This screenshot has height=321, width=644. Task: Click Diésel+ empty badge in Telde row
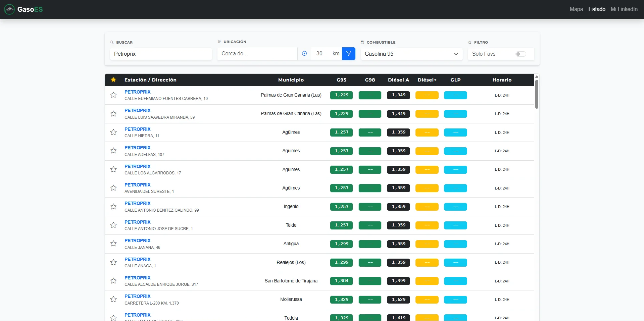[427, 225]
